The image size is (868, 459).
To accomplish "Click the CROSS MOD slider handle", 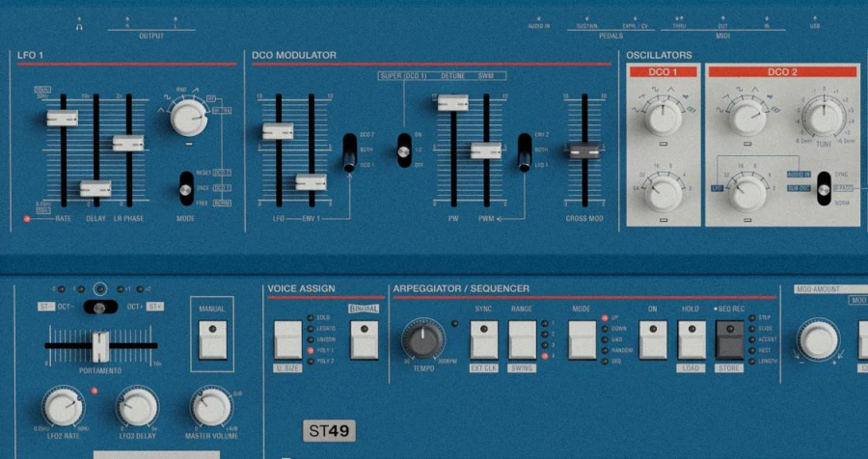I will (584, 150).
